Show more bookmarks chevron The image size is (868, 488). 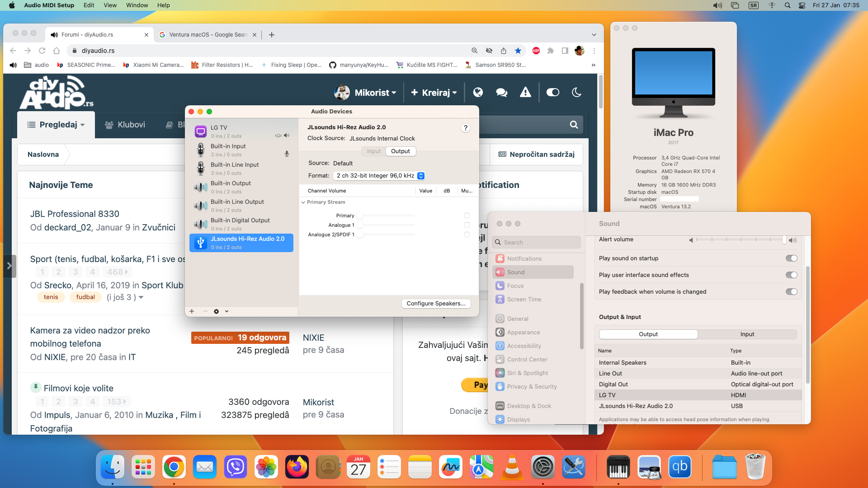[x=593, y=65]
